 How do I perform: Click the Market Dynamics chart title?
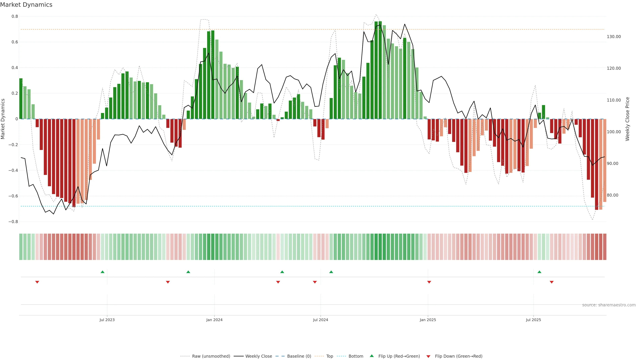(x=26, y=5)
